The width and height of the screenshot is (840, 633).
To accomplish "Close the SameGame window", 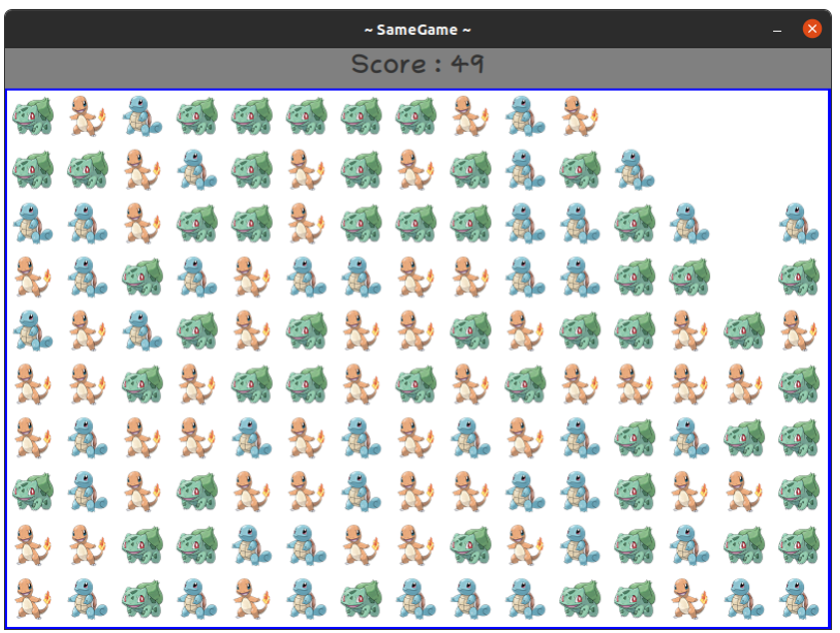I will tap(811, 29).
